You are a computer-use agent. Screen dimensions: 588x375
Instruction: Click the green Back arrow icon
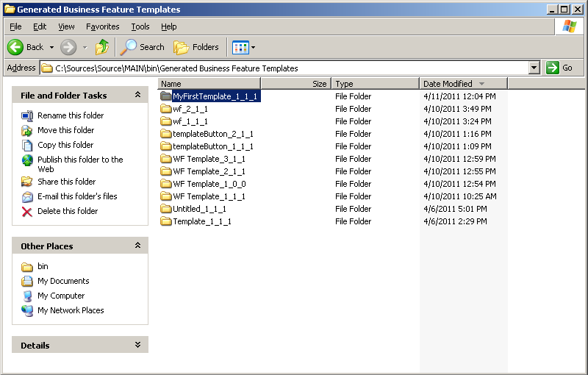point(15,47)
